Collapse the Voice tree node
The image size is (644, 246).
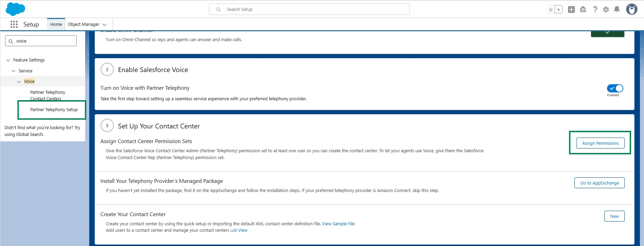(19, 82)
